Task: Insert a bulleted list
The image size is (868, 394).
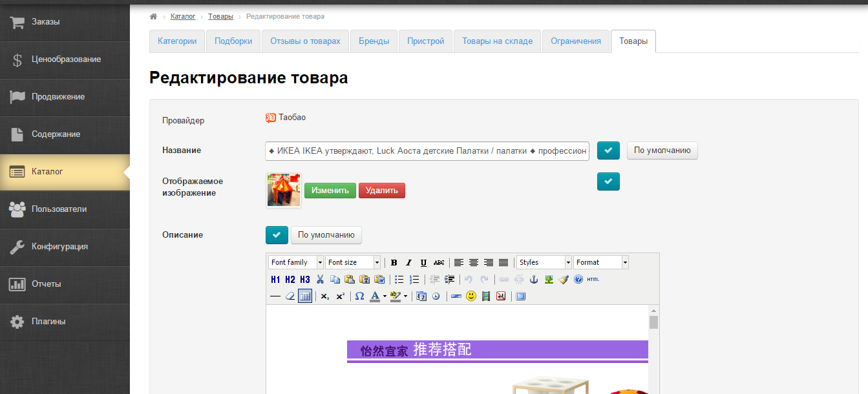Action: [x=399, y=280]
